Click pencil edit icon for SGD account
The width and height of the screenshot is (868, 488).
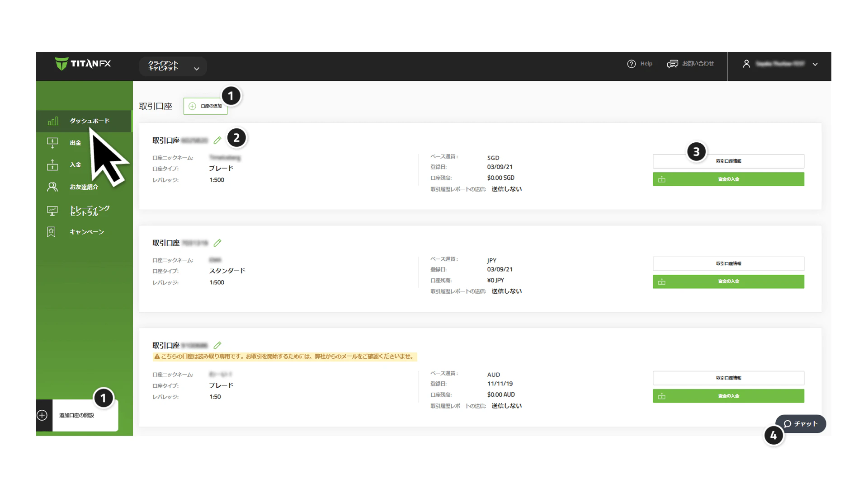click(x=217, y=141)
